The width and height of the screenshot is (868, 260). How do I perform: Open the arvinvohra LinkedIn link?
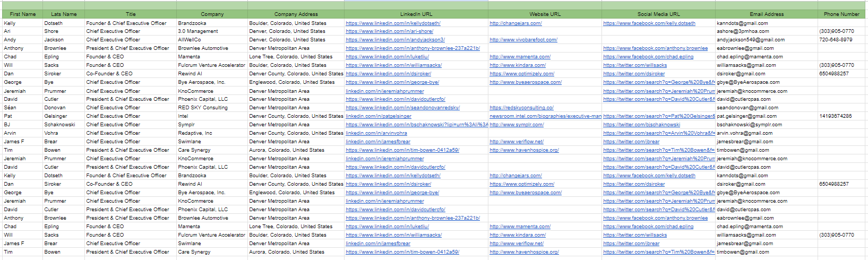click(x=376, y=133)
